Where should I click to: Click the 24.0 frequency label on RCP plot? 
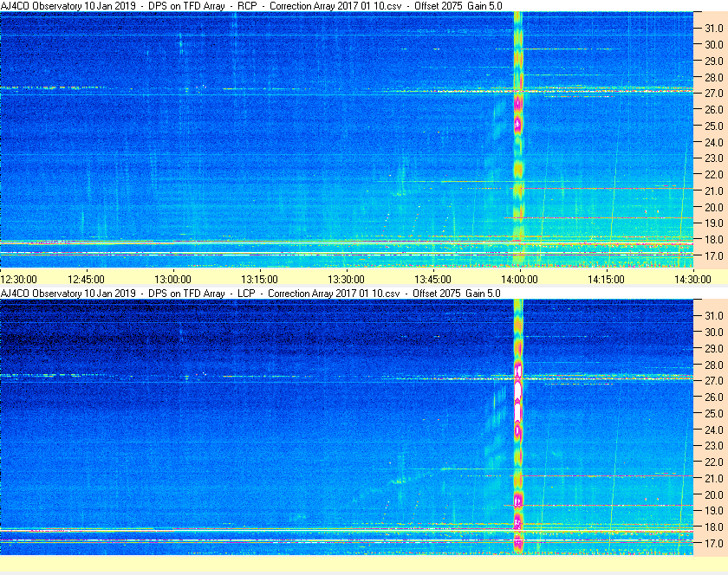pos(714,142)
